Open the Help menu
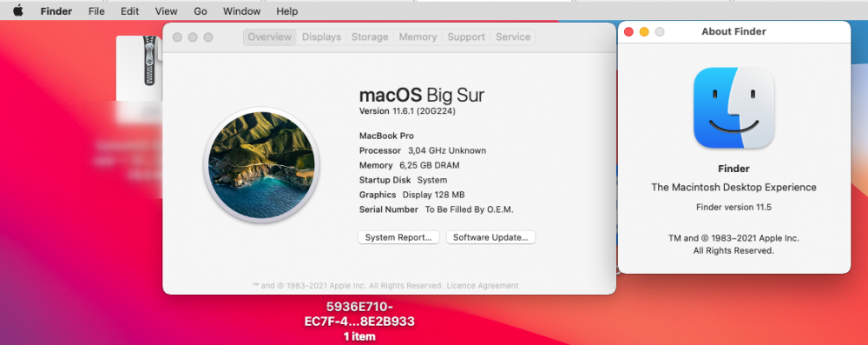The width and height of the screenshot is (868, 345). point(286,11)
